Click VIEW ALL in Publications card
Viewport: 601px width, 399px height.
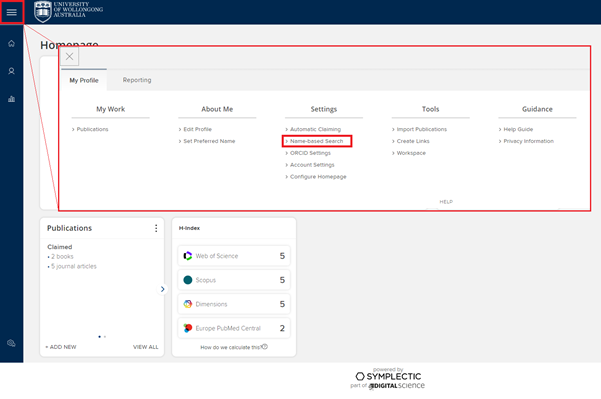(x=146, y=347)
